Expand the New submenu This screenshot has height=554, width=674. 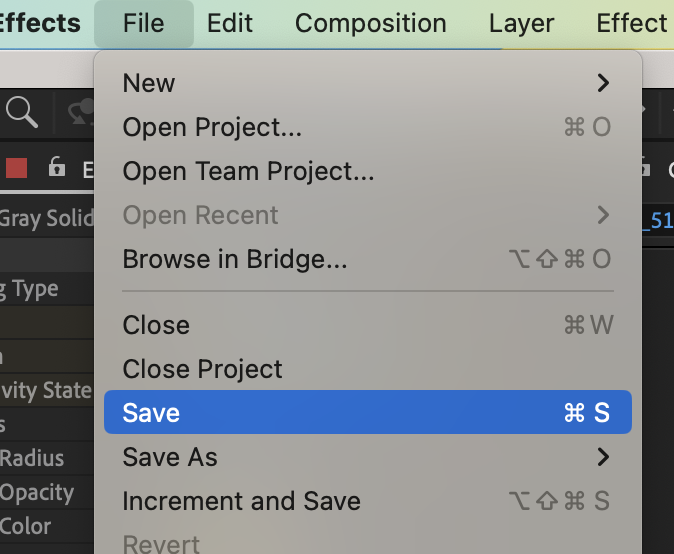coord(368,83)
